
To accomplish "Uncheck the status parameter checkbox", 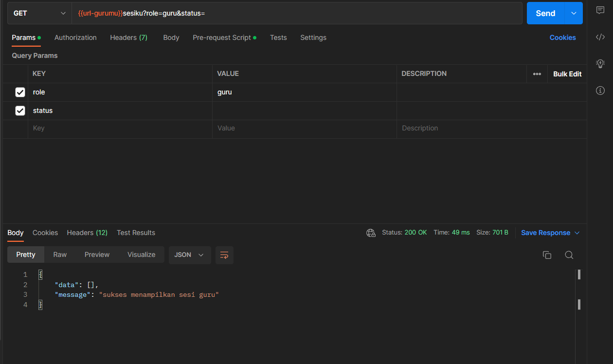I will [20, 110].
